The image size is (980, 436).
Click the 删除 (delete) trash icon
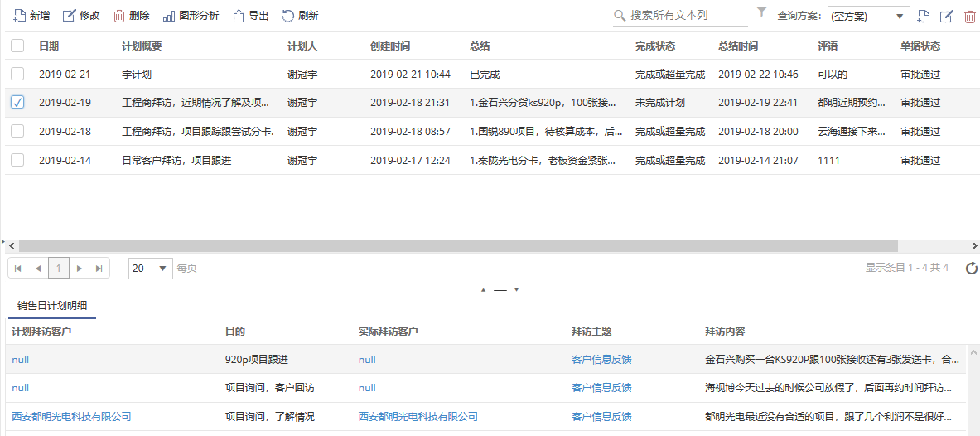[x=119, y=16]
